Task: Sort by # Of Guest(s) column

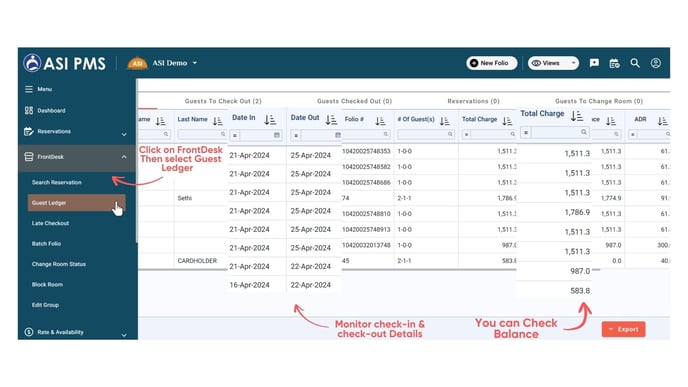Action: (x=444, y=121)
